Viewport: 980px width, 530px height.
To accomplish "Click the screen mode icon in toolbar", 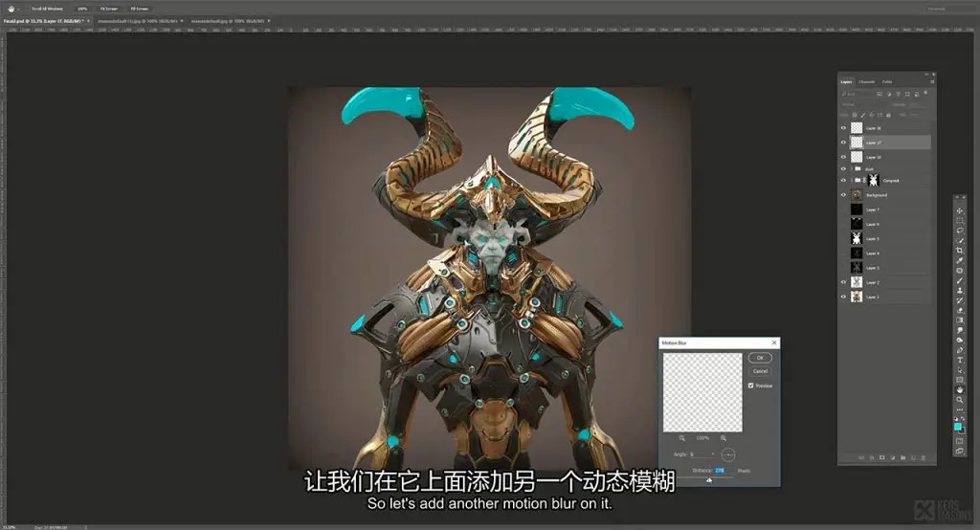I will click(959, 451).
